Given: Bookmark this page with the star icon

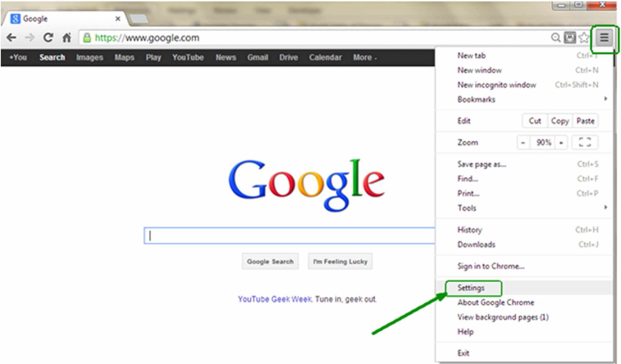Looking at the screenshot, I should pyautogui.click(x=584, y=38).
